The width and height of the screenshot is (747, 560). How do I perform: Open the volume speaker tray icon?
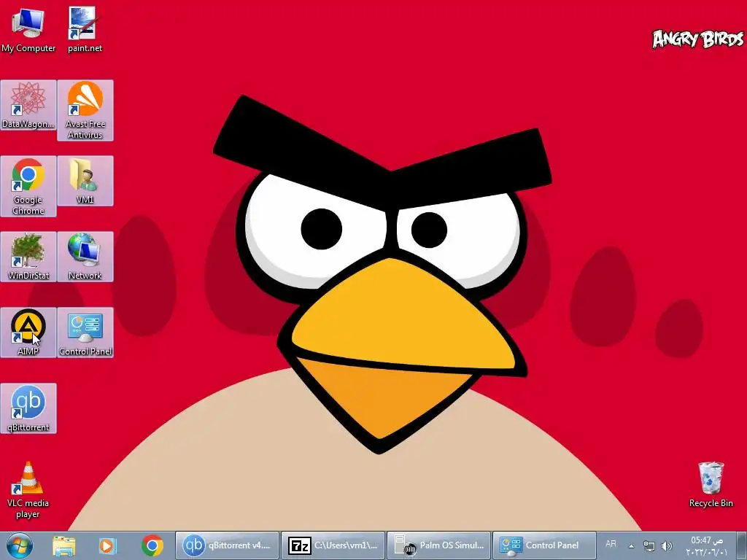pos(667,546)
